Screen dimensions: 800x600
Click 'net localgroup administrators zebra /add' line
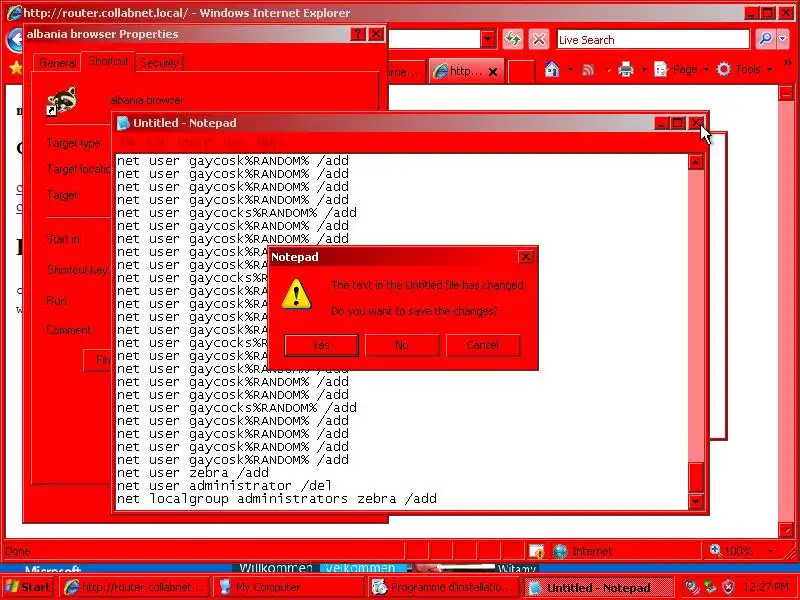[277, 499]
